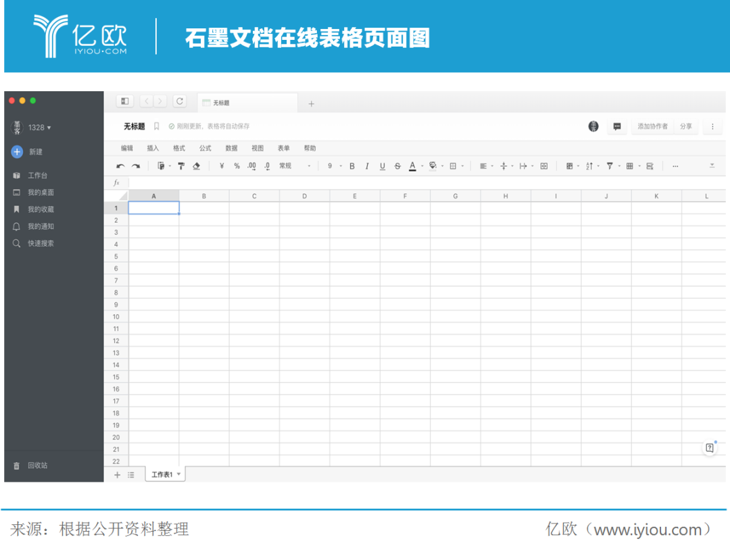The height and width of the screenshot is (560, 730).
Task: Apply the fill color bucket
Action: [433, 166]
